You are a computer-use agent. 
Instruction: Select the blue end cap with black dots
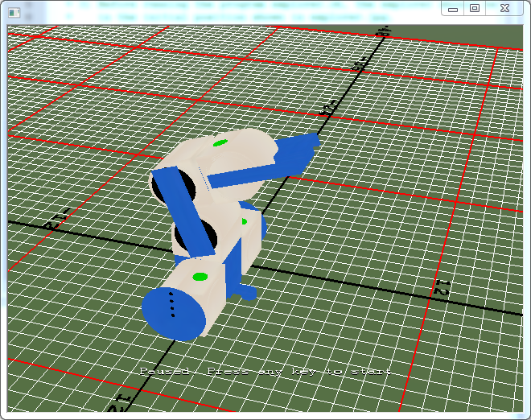click(174, 314)
